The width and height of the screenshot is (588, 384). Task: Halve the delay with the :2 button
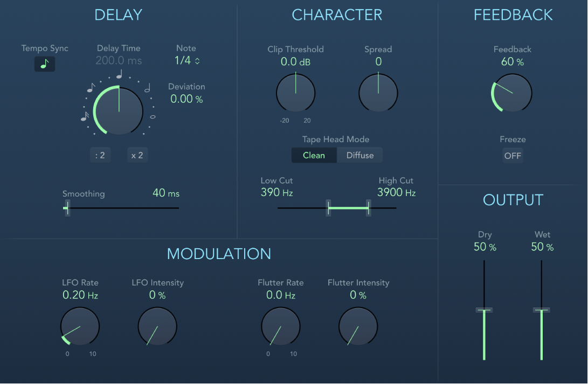100,155
